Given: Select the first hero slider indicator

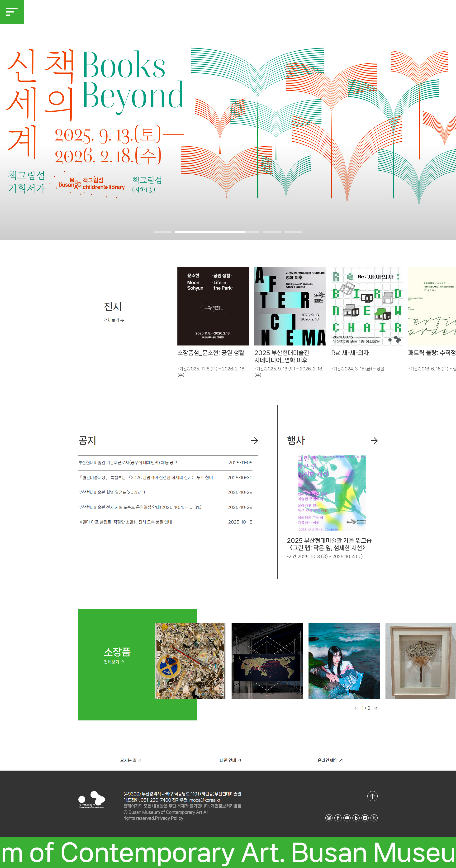Looking at the screenshot, I should pos(163,232).
